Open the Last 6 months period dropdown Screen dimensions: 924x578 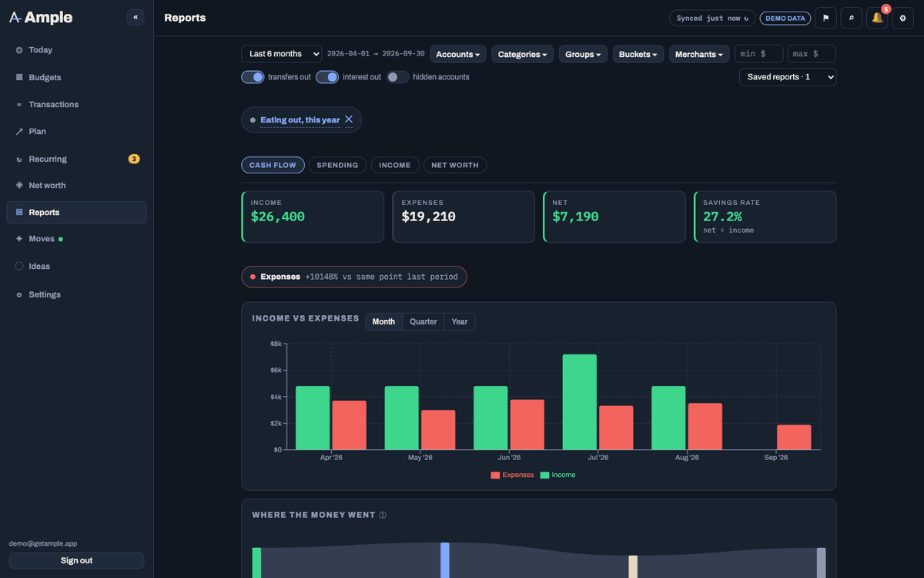coord(282,54)
